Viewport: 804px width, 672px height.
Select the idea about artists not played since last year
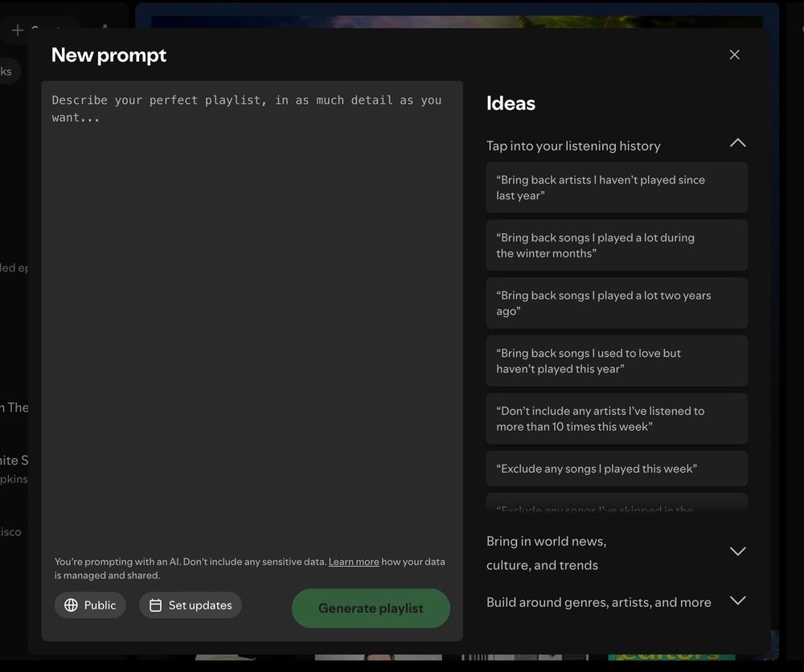click(617, 187)
